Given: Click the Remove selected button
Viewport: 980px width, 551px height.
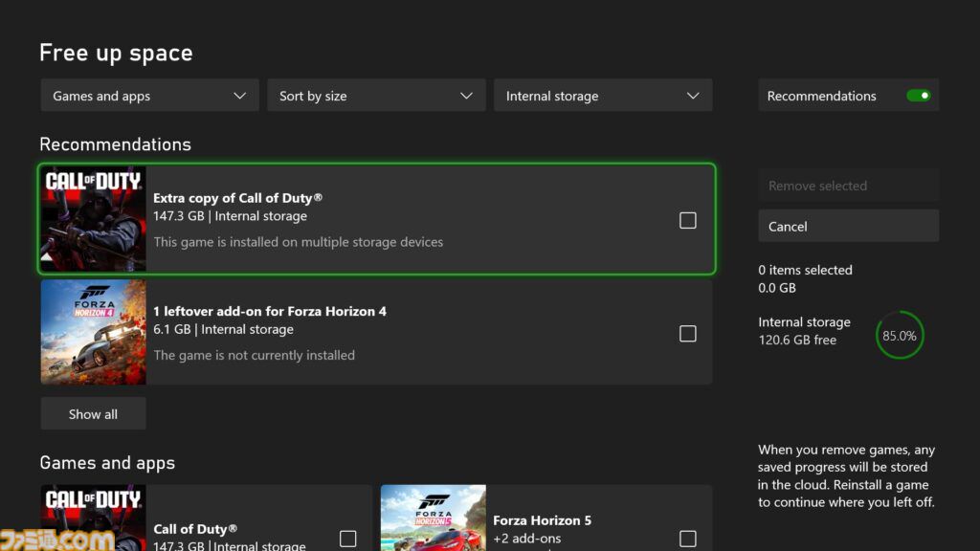Looking at the screenshot, I should [x=848, y=186].
